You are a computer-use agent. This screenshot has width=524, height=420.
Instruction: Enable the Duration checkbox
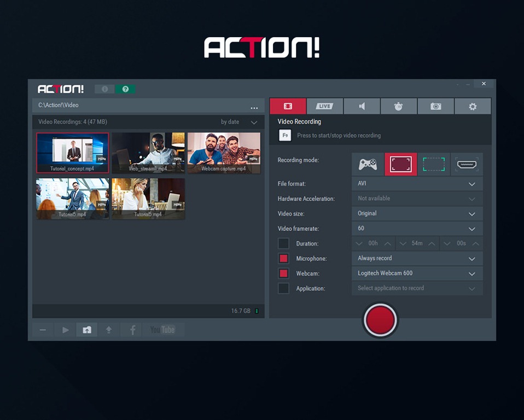pos(283,243)
